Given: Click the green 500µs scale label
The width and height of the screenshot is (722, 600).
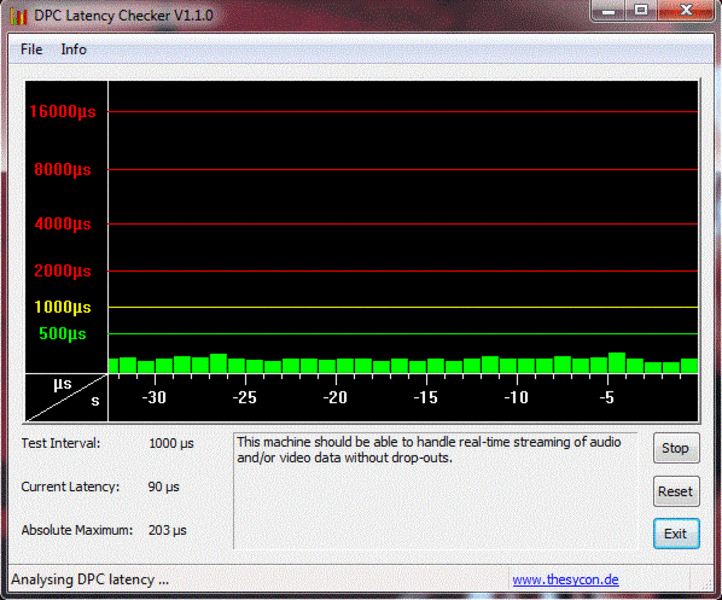Looking at the screenshot, I should click(x=63, y=334).
